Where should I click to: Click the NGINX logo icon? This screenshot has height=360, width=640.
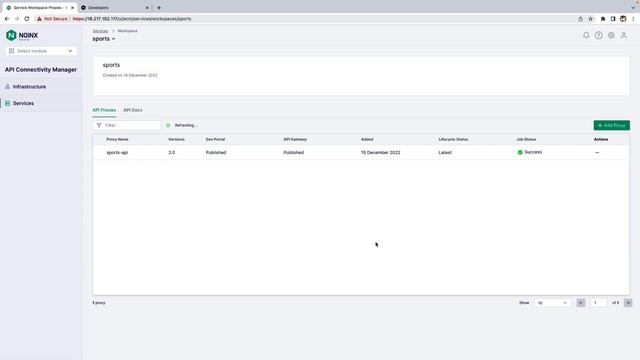click(11, 36)
